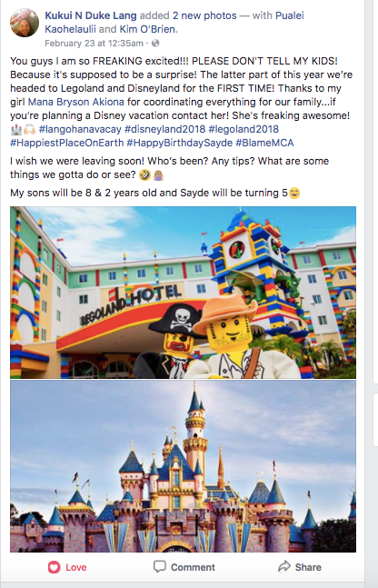
Task: Open the #langohanavacay hashtag
Action: click(x=80, y=129)
